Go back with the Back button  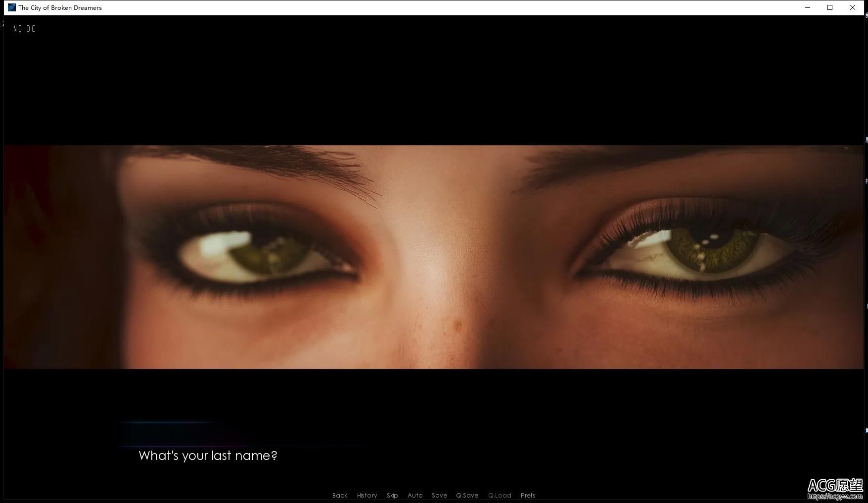340,495
